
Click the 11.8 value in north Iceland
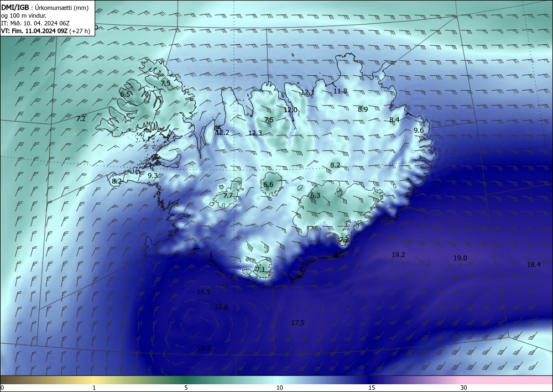(340, 91)
